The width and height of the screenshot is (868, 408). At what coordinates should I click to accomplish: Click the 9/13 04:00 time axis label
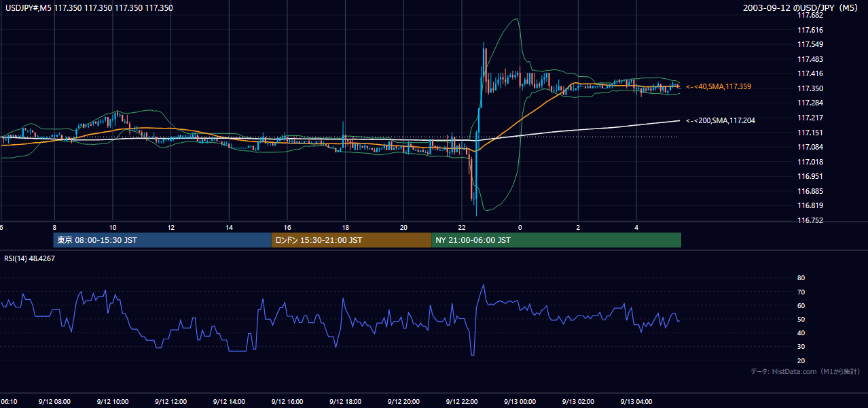[637, 401]
